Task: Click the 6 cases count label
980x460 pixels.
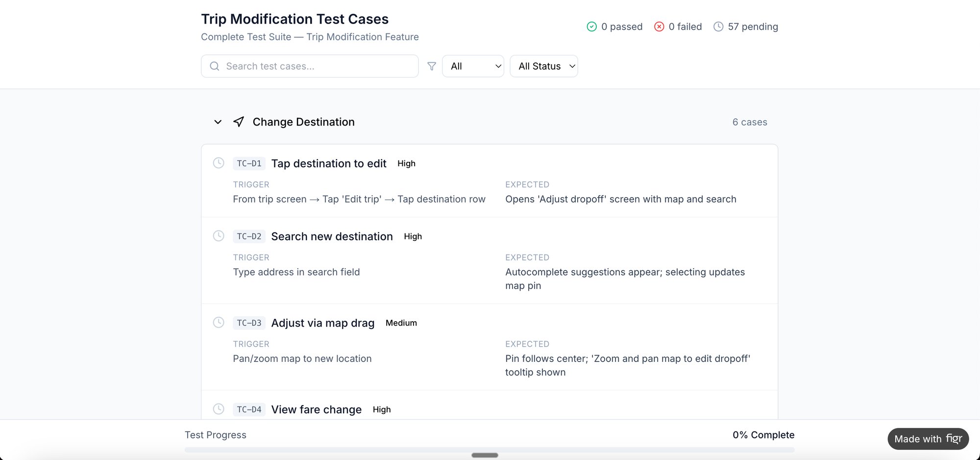Action: pos(750,122)
